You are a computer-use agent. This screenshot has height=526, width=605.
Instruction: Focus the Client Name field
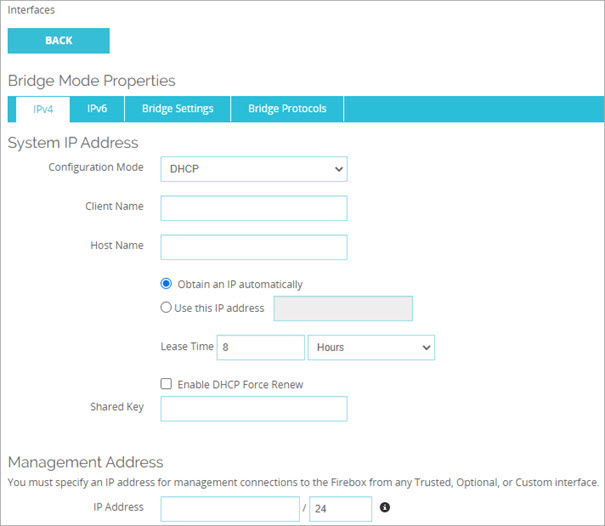tap(253, 208)
